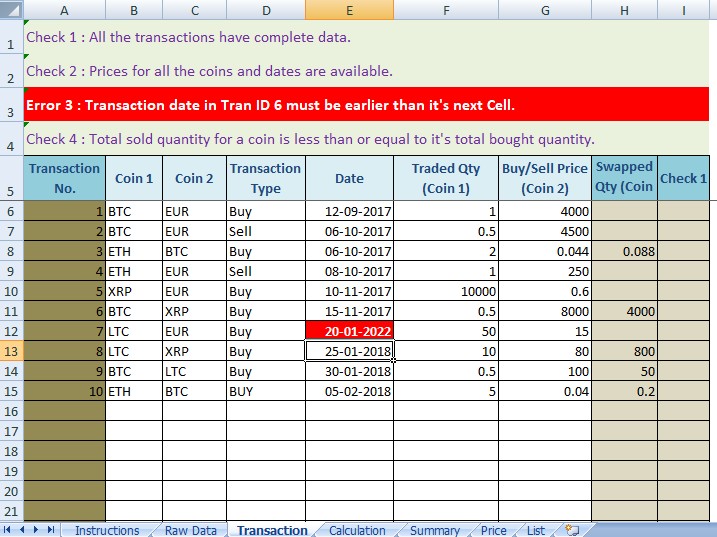Click the Check 4 sold quantity message
717x537 pixels.
366,139
